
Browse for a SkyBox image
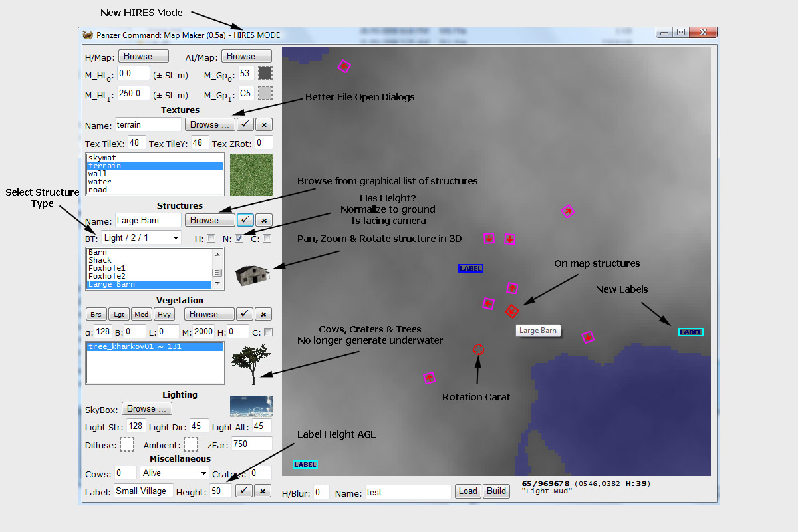tap(147, 408)
